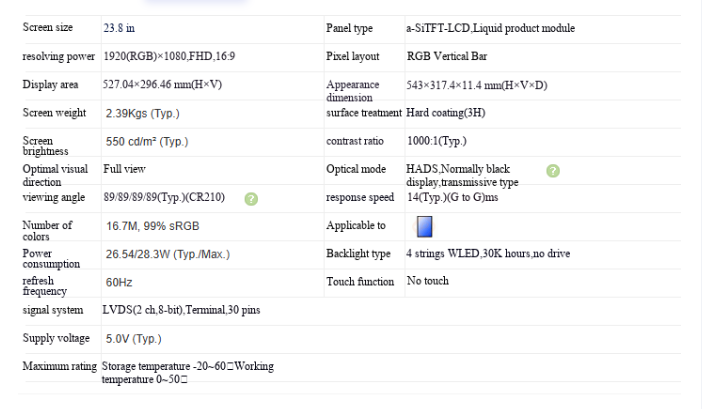Click the LVDS signal system description
The image size is (702, 409).
pyautogui.click(x=181, y=310)
